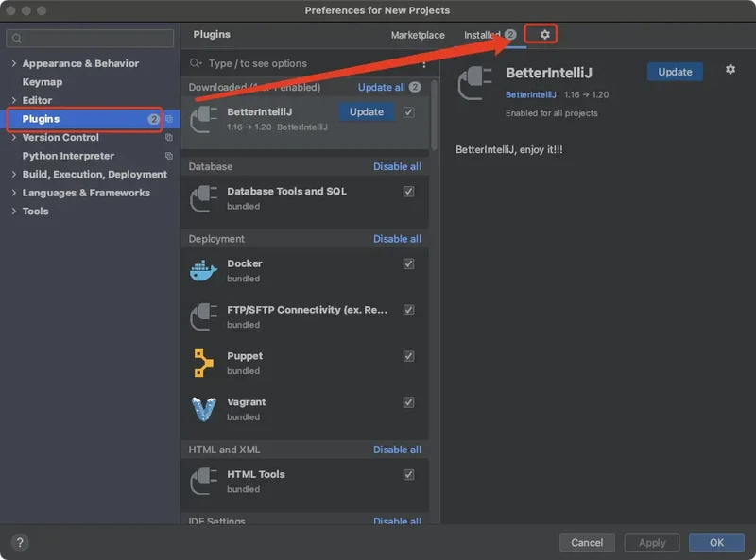The width and height of the screenshot is (756, 560).
Task: Click the Vagrant plugin icon
Action: [203, 409]
